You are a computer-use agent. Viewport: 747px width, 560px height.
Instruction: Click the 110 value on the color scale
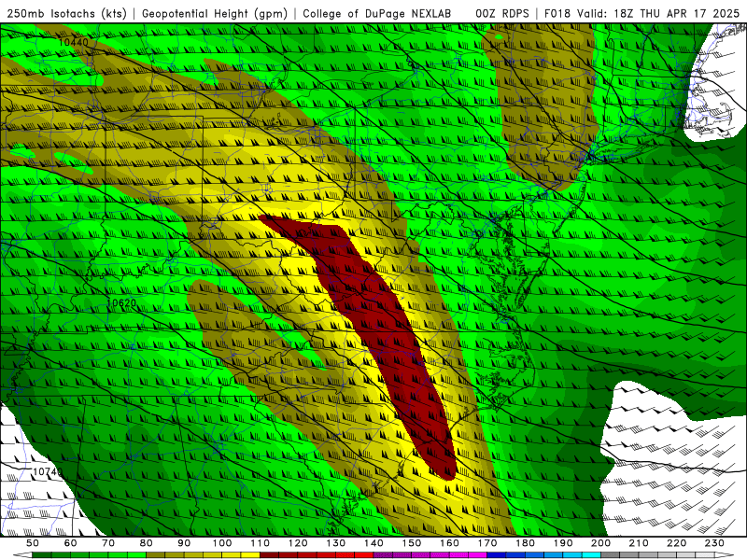point(261,543)
